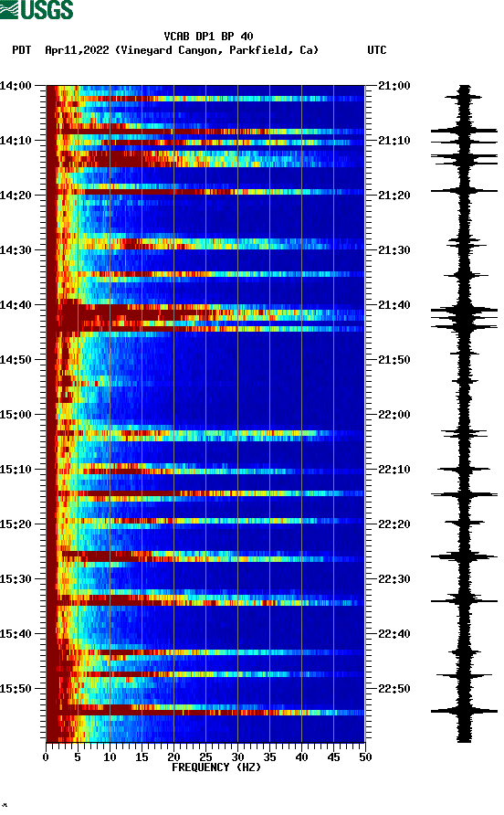Click the 22:50 UTC time label
Screen dimensions: 504x815
[x=394, y=689]
